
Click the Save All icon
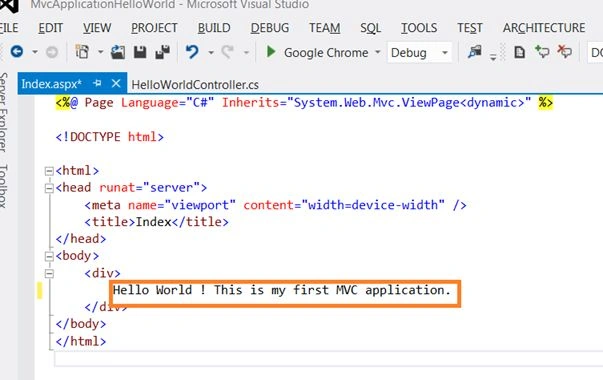coord(163,52)
